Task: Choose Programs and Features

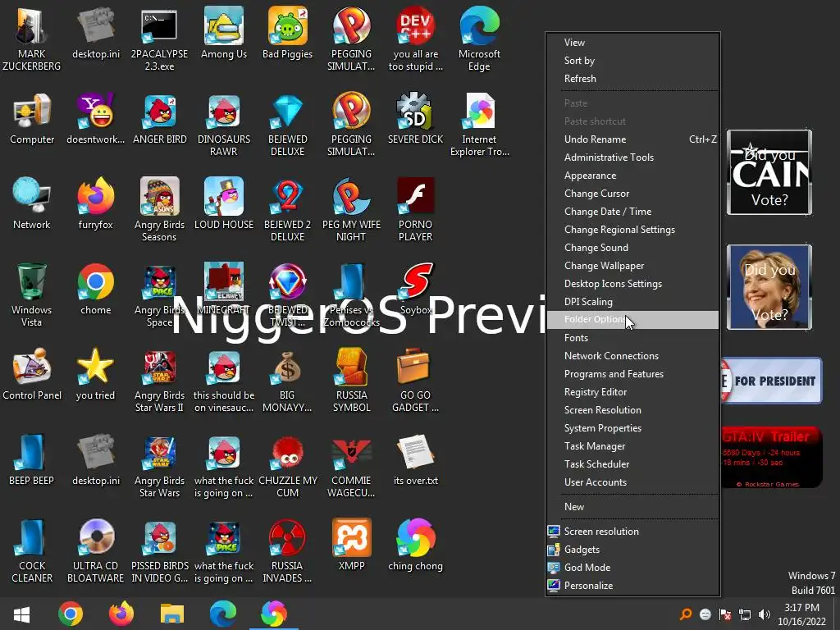Action: tap(632, 374)
